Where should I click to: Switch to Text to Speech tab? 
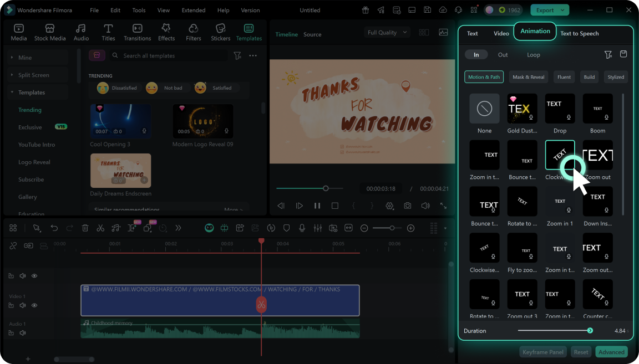[580, 33]
